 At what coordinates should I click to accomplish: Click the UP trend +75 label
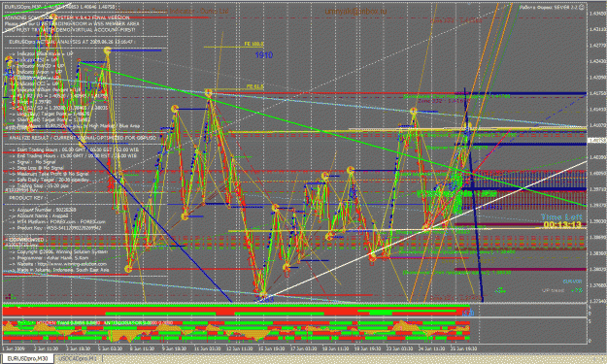tap(562, 289)
